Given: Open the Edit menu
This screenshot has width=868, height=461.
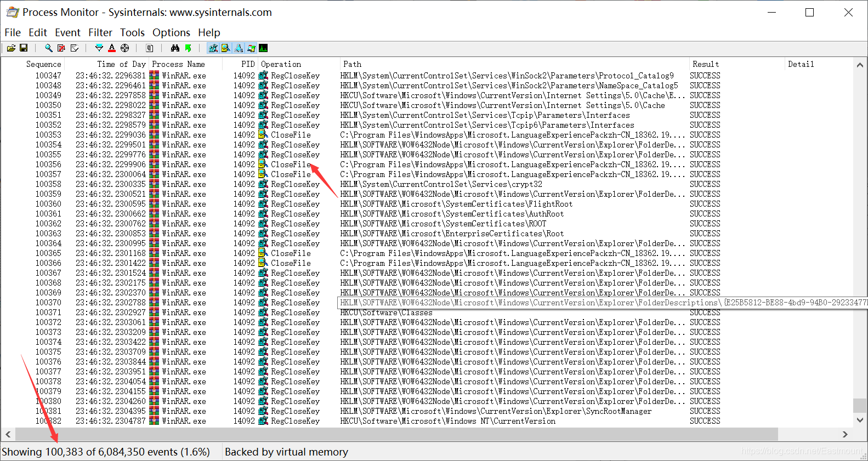Looking at the screenshot, I should 38,32.
